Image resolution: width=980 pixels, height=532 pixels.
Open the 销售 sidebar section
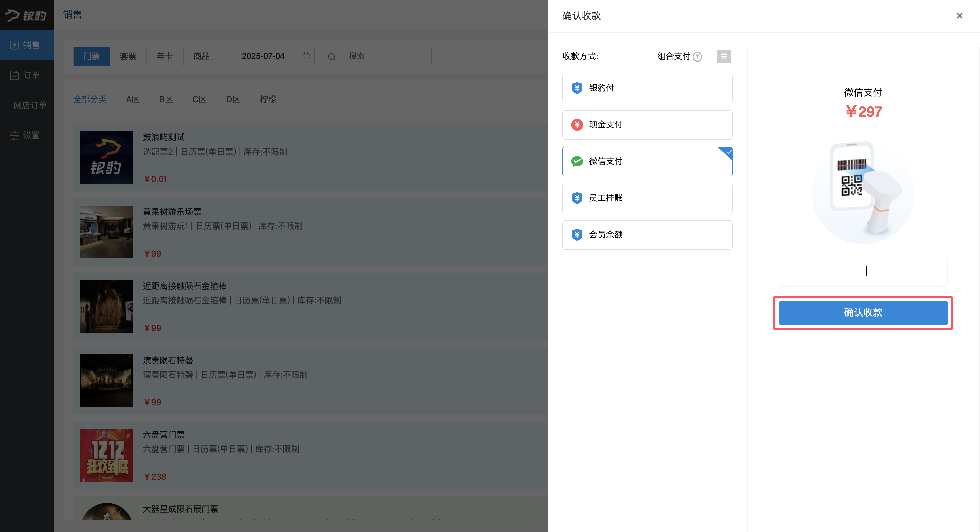point(27,45)
